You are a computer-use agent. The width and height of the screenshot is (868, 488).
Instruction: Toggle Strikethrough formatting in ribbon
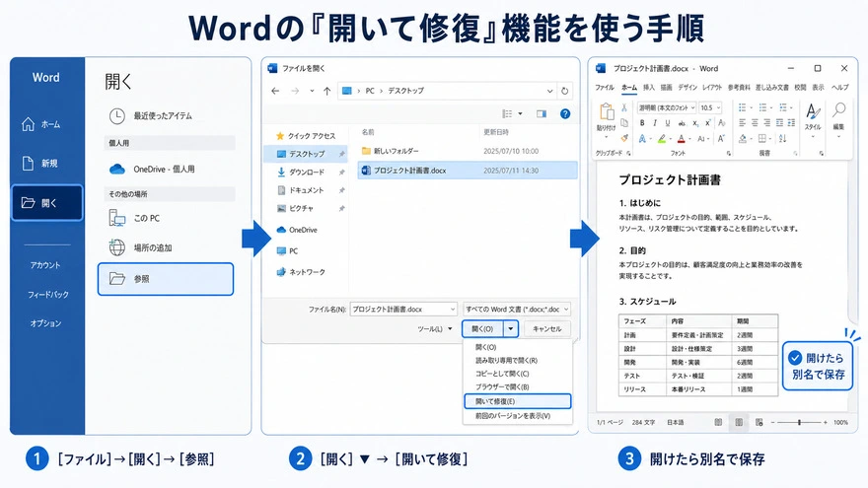[682, 123]
